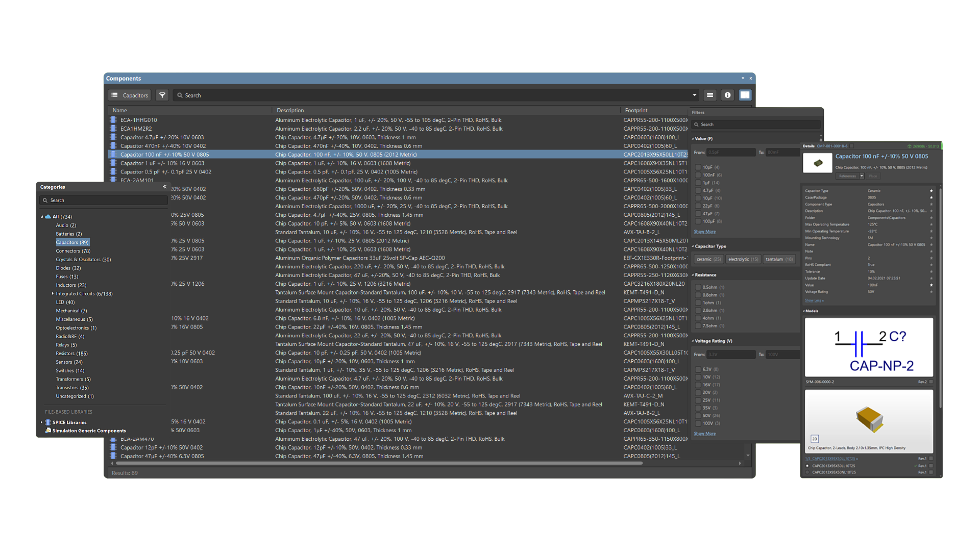Toggle the split panel layout icon
Image resolution: width=980 pixels, height=551 pixels.
coord(745,95)
